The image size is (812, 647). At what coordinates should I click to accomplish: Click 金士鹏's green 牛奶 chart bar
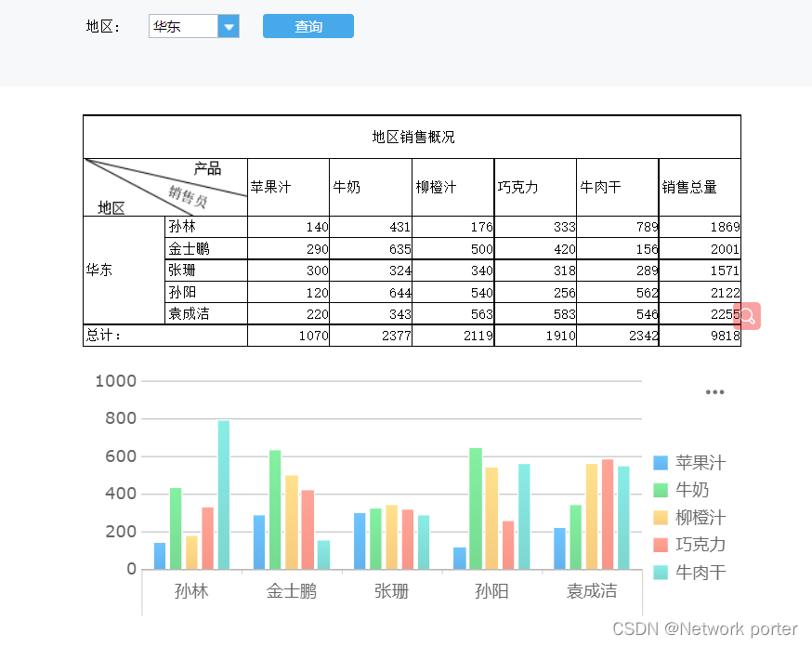275,509
